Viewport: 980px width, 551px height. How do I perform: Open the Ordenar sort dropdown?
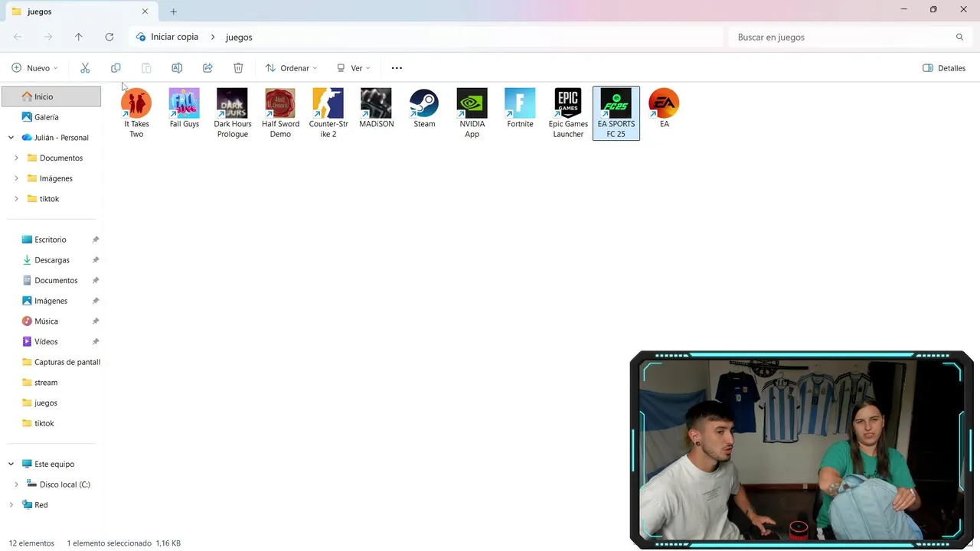click(291, 68)
